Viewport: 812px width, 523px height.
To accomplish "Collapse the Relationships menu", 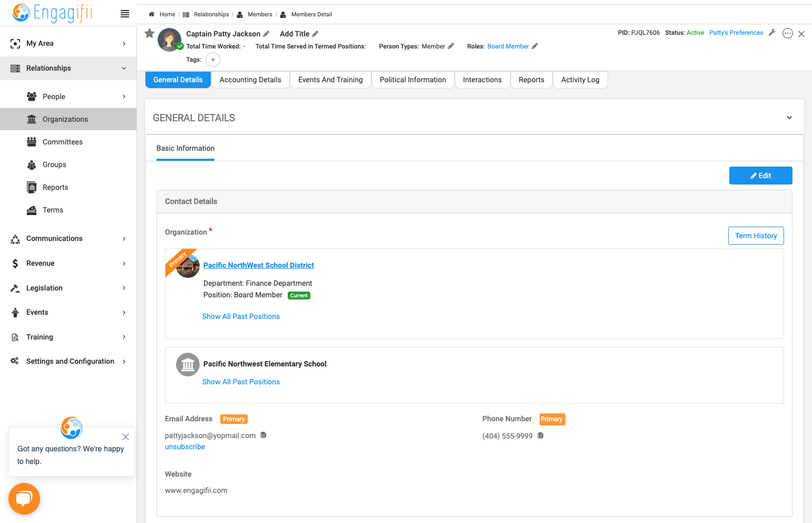I will click(x=69, y=68).
